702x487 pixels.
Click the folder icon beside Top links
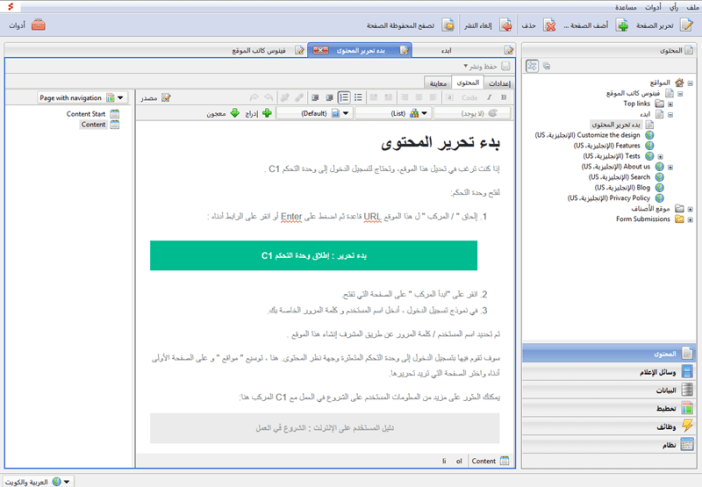pos(659,104)
